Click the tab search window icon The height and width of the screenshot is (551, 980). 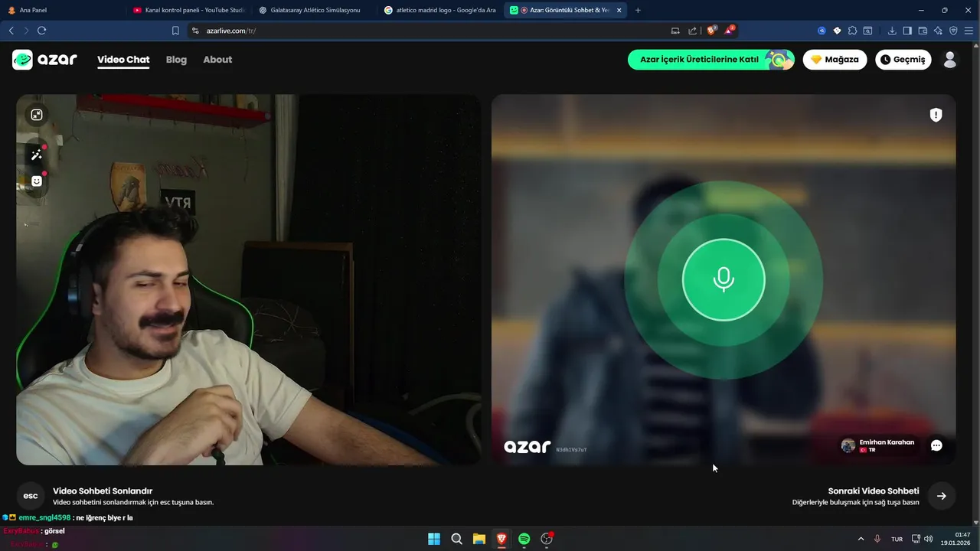[x=867, y=31]
